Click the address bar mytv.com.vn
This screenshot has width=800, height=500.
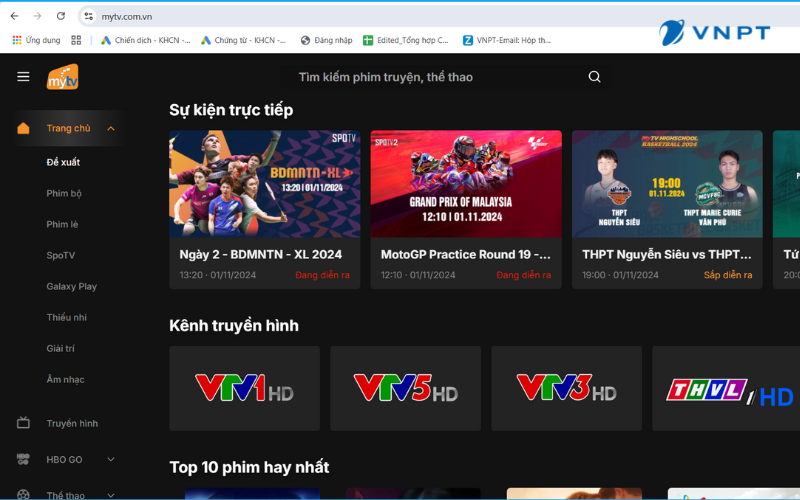[x=127, y=17]
